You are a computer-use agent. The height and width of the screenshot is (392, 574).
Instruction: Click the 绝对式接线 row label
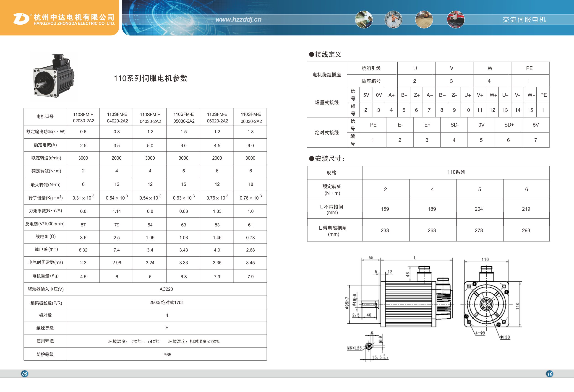point(327,132)
